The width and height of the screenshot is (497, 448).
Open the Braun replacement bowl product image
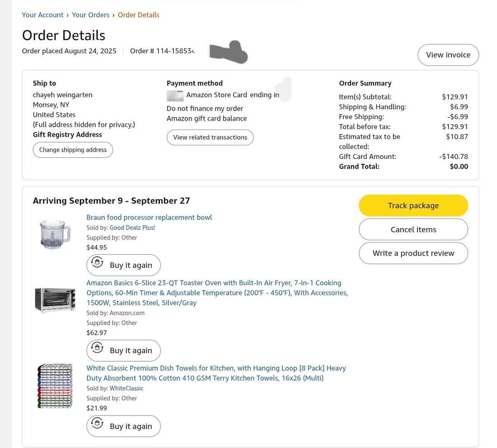(55, 234)
